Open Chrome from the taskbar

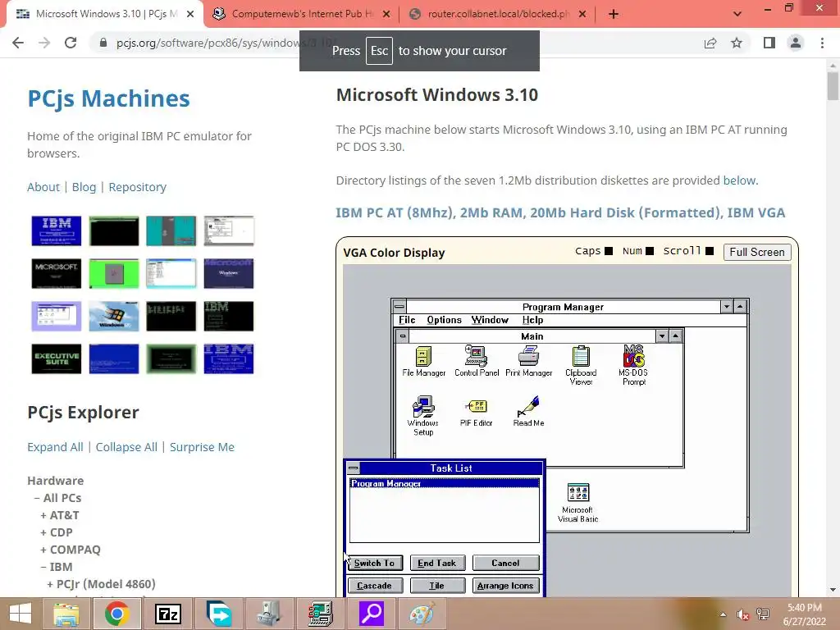tap(116, 614)
